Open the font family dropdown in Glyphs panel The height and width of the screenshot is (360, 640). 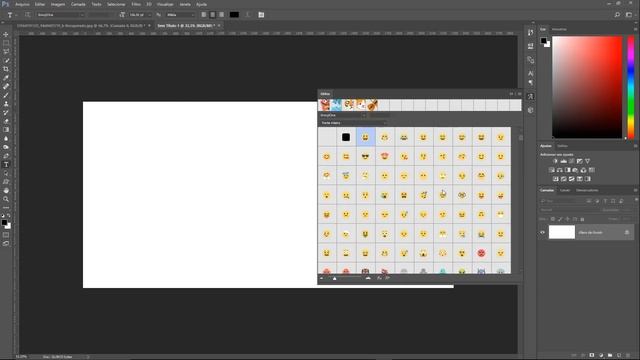[x=342, y=116]
